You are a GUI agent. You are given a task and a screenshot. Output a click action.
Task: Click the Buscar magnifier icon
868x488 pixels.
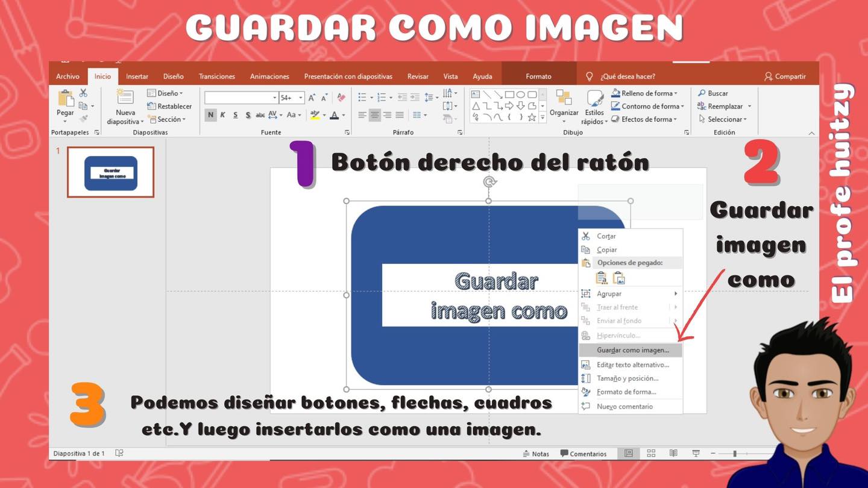(702, 93)
